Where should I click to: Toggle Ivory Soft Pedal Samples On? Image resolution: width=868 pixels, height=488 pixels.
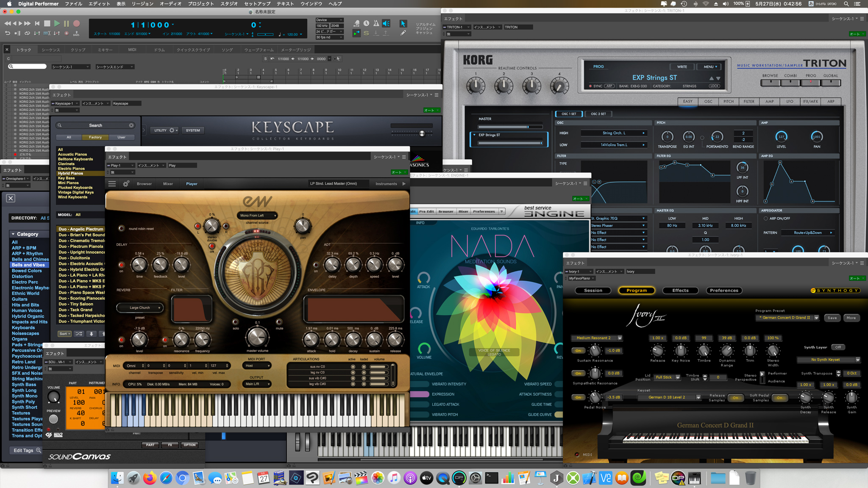coord(779,398)
